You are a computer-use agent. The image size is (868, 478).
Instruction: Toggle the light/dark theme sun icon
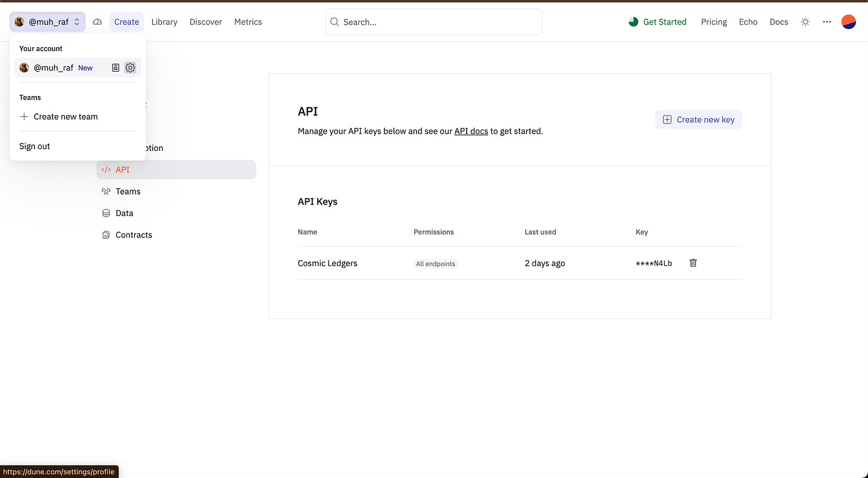point(805,22)
